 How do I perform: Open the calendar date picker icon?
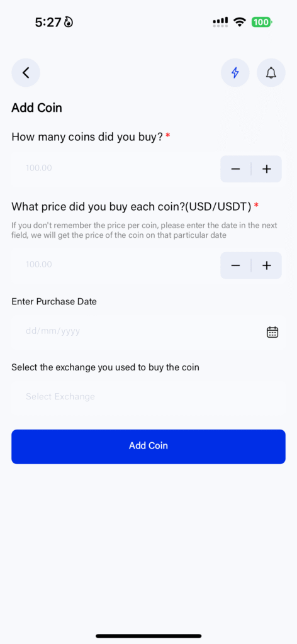272,332
